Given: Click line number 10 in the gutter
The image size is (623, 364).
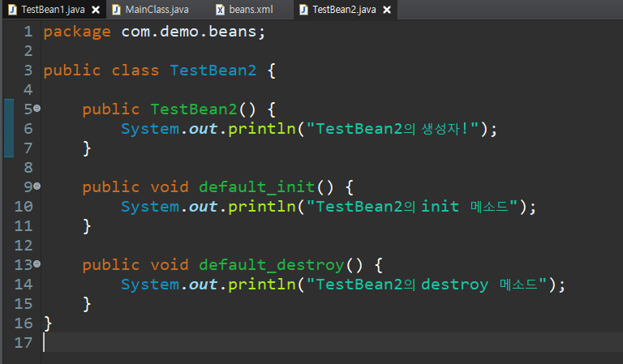Looking at the screenshot, I should coord(24,207).
